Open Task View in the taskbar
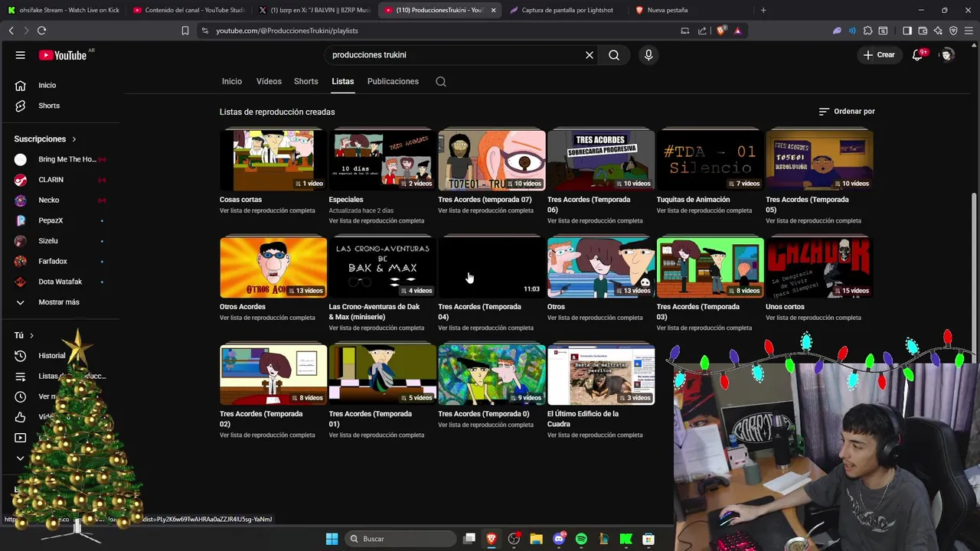 tap(469, 539)
